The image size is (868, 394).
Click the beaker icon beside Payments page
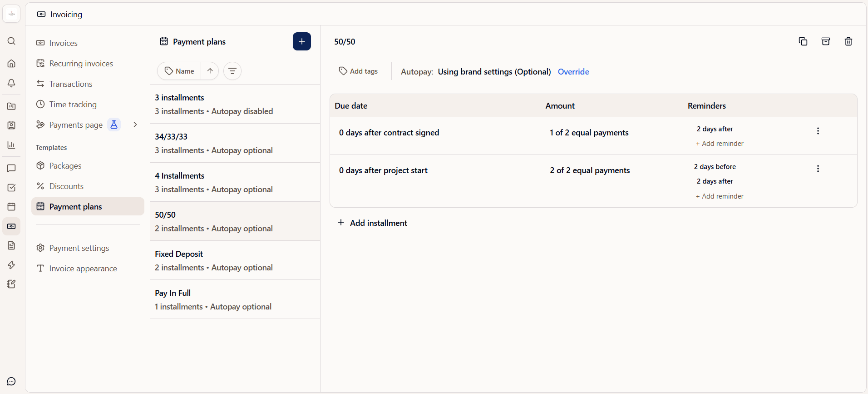point(114,125)
